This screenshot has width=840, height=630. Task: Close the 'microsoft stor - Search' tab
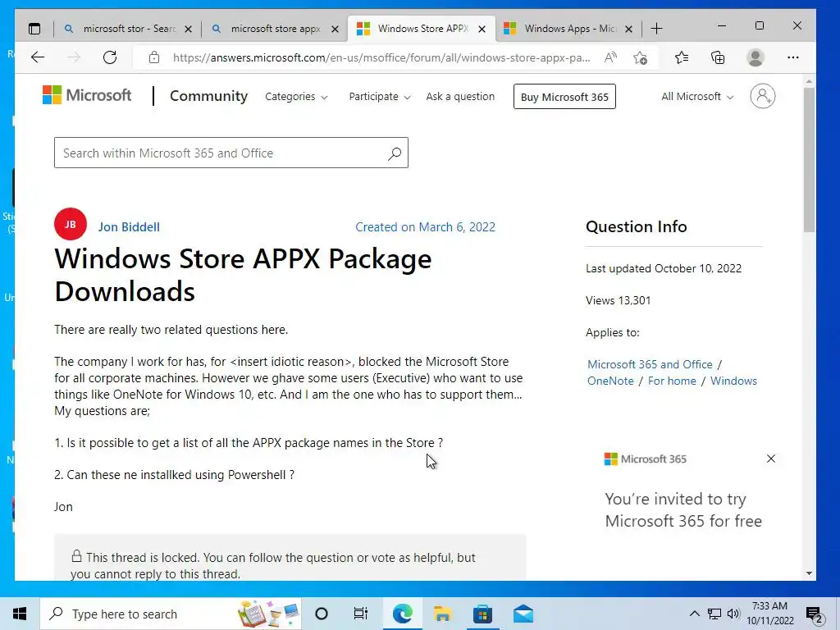click(188, 29)
